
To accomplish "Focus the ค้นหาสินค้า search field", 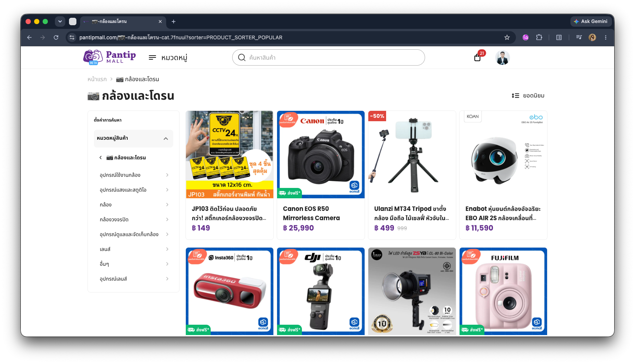I will point(328,57).
